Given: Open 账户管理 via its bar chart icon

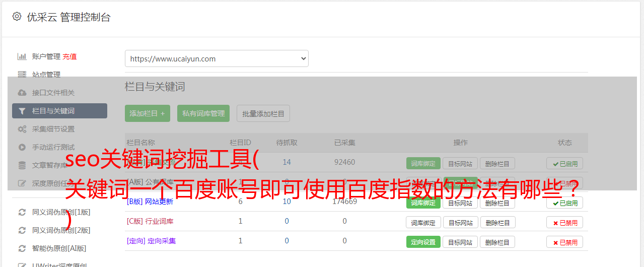Looking at the screenshot, I should tap(22, 56).
